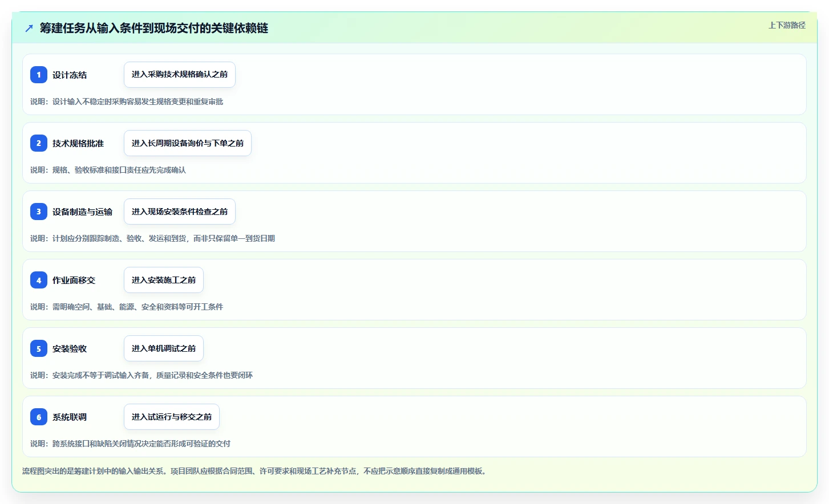Select the 进入试运行与移交之前 tag
Image resolution: width=829 pixels, height=504 pixels.
(172, 417)
